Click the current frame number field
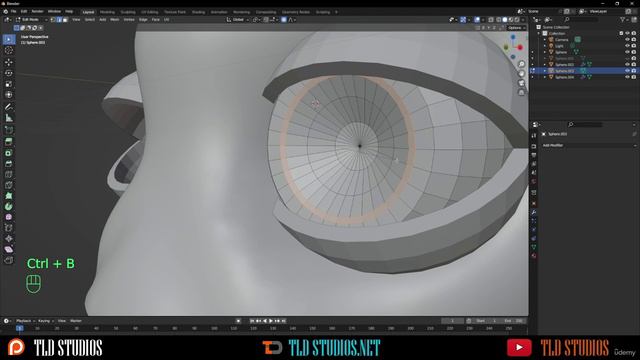The image size is (640, 360). click(452, 321)
